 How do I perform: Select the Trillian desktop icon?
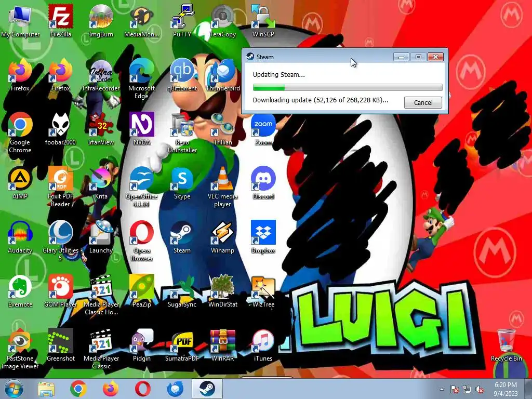(222, 129)
